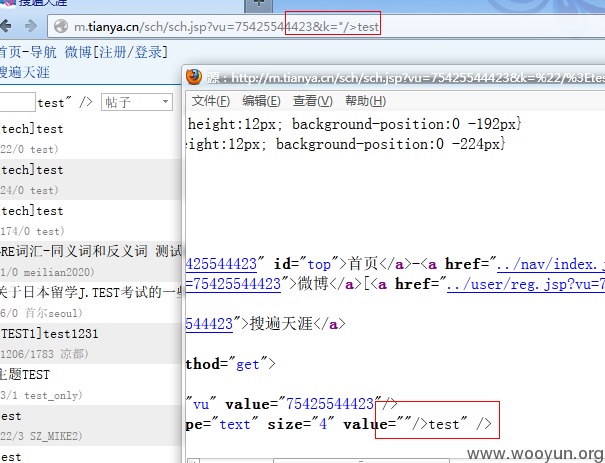Open a new tab with the plus button
Screen dimensions: 605x463
259,4
